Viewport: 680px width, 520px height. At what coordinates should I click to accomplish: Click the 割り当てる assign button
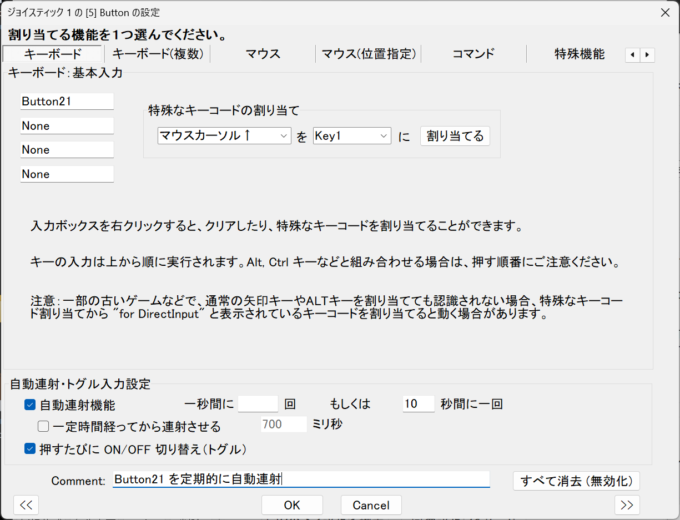[455, 136]
